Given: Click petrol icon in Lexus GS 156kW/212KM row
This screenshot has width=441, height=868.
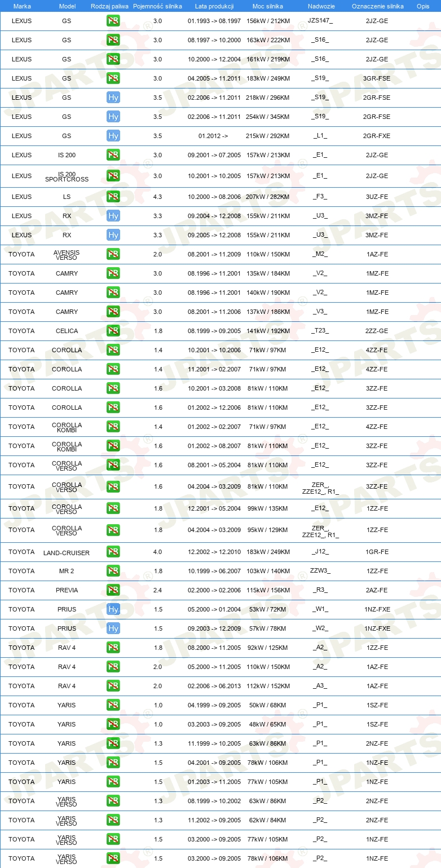Looking at the screenshot, I should (113, 21).
